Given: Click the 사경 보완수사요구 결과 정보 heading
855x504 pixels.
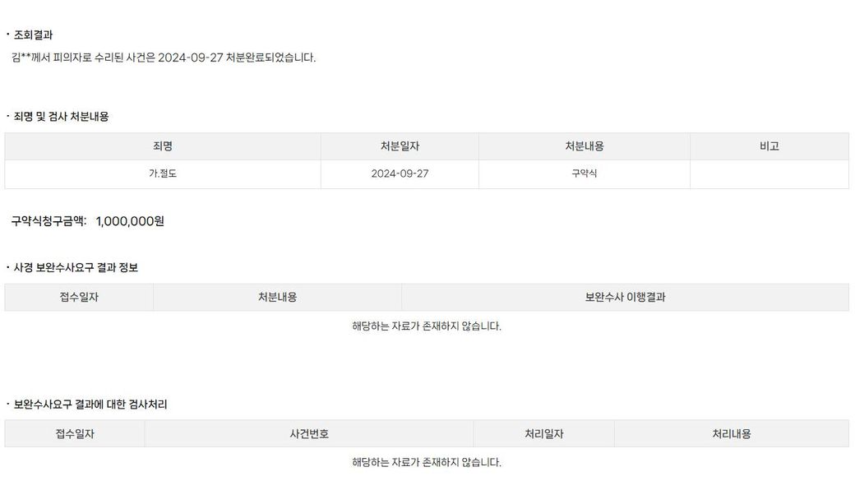Looking at the screenshot, I should (76, 268).
